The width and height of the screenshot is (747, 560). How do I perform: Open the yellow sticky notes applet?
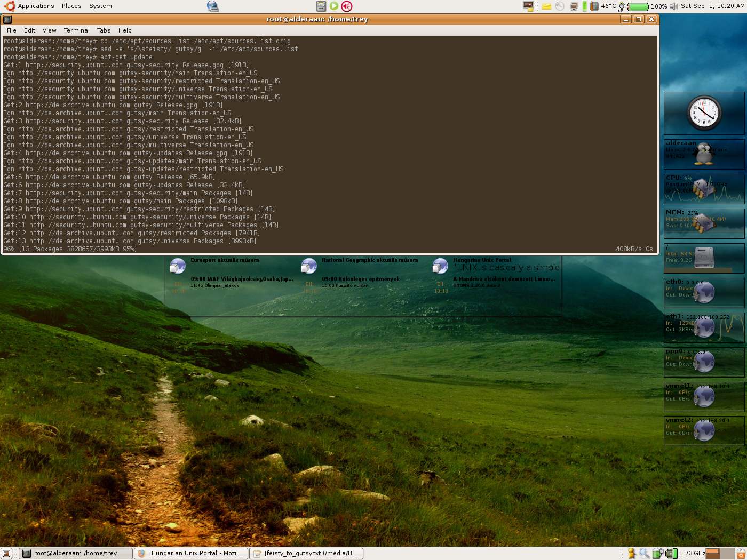(x=546, y=6)
